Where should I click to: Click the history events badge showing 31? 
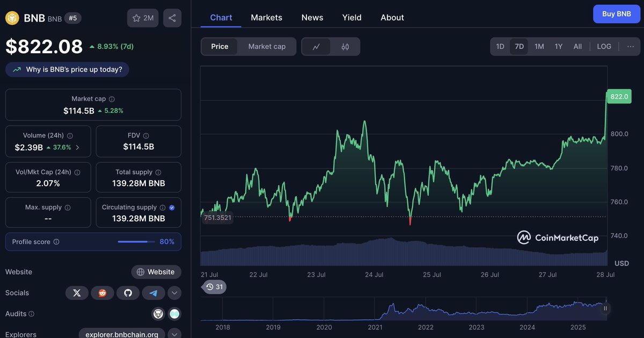(x=214, y=287)
